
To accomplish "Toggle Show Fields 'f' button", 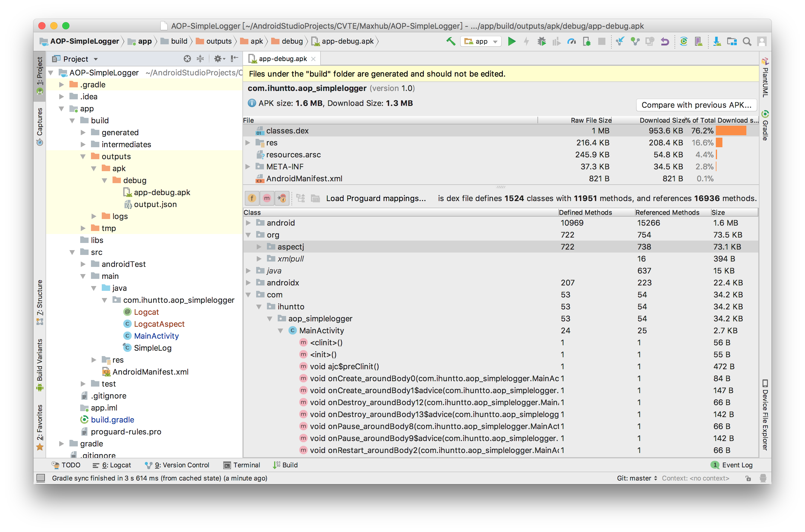I will [x=252, y=198].
